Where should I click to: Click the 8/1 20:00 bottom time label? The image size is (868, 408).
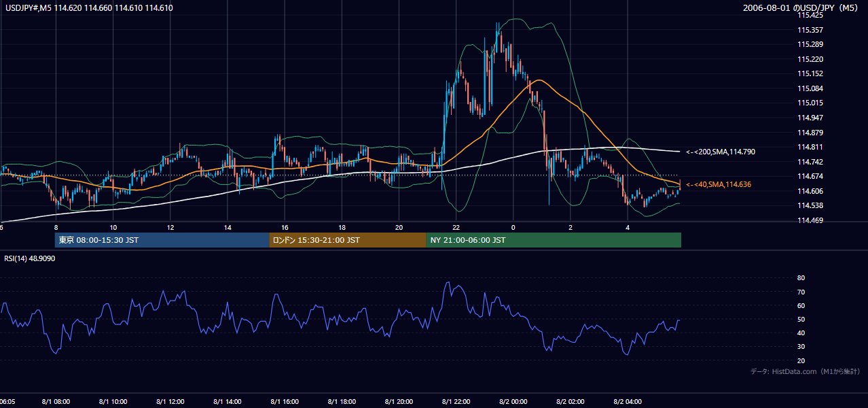tap(399, 401)
